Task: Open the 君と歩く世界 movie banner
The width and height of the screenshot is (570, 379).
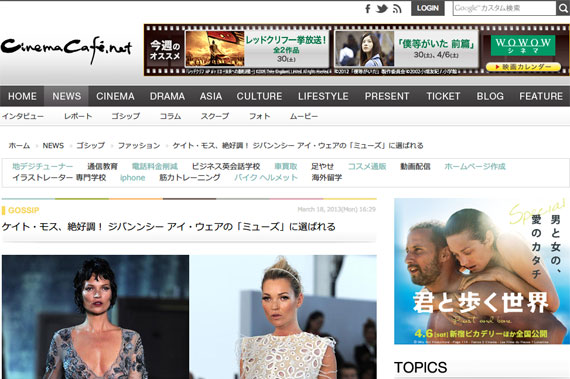Action: [x=482, y=271]
